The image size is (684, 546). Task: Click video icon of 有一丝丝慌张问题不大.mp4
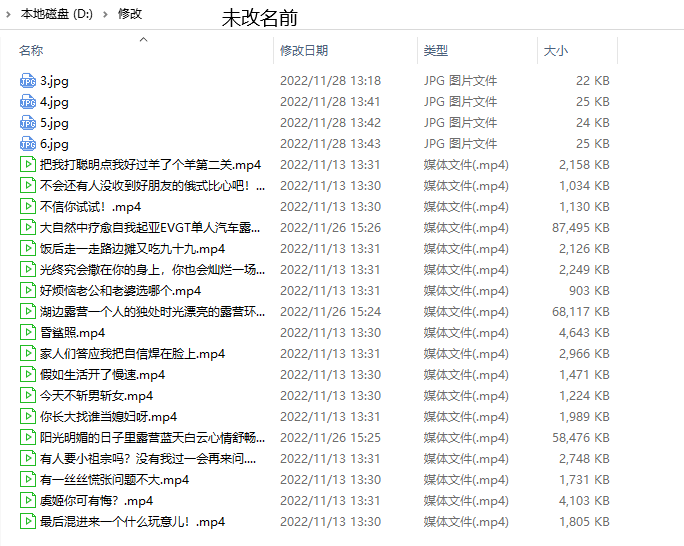[x=28, y=479]
